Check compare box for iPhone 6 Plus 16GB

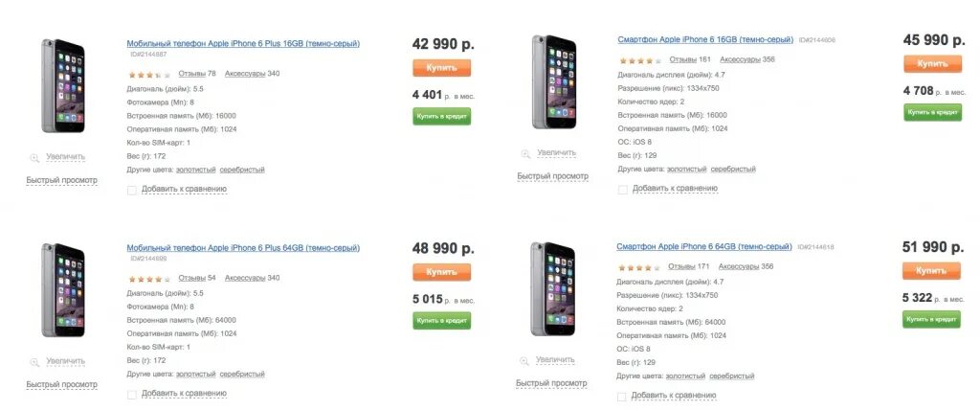(132, 190)
